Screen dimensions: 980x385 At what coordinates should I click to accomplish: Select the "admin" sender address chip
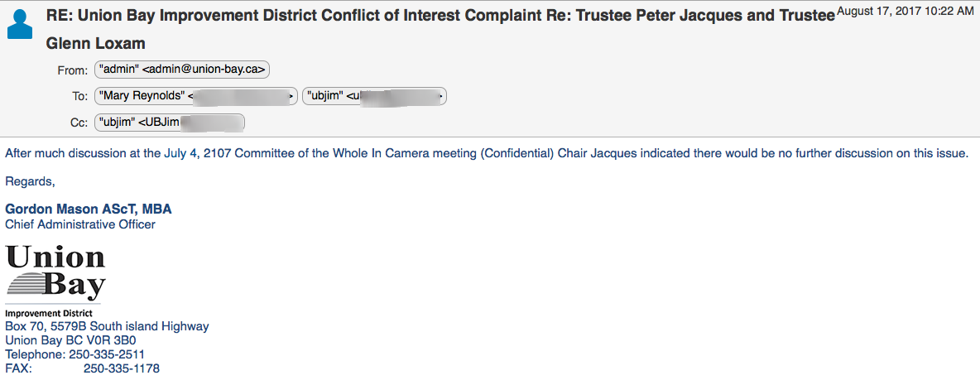coord(182,70)
